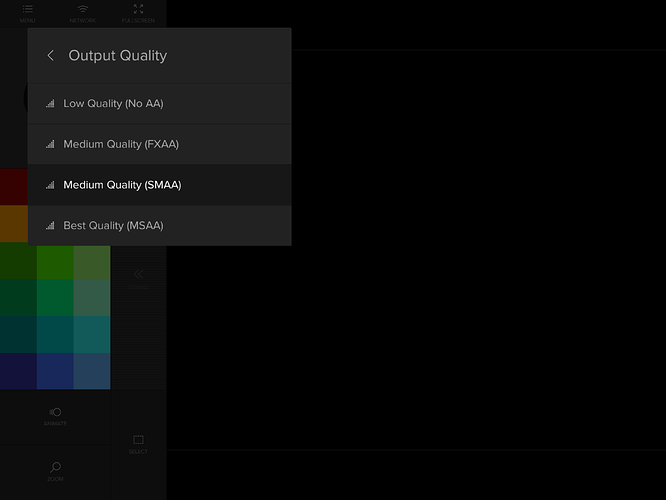666x500 pixels.
Task: Choose the dark red color swatch
Action: point(13,186)
